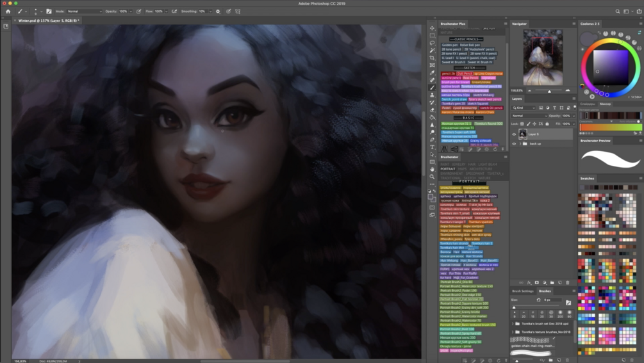This screenshot has width=644, height=363.
Task: Delete layer using the trash icon
Action: (568, 282)
